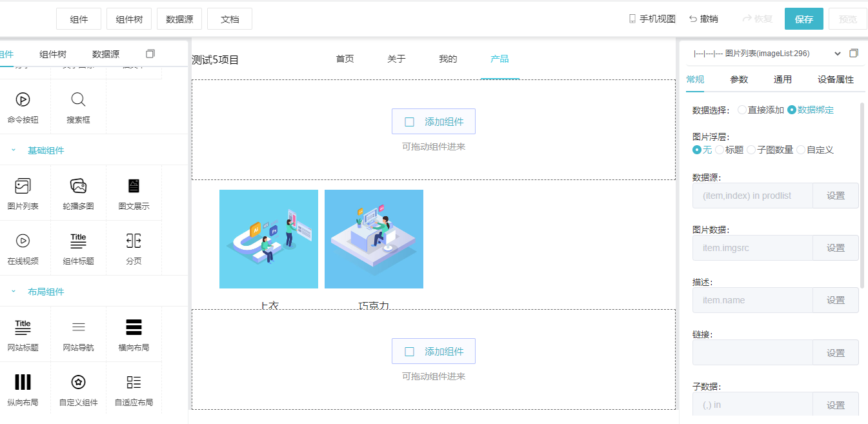Go to 首页 in page navigation
Screen dimensions: 868x424
(x=345, y=59)
